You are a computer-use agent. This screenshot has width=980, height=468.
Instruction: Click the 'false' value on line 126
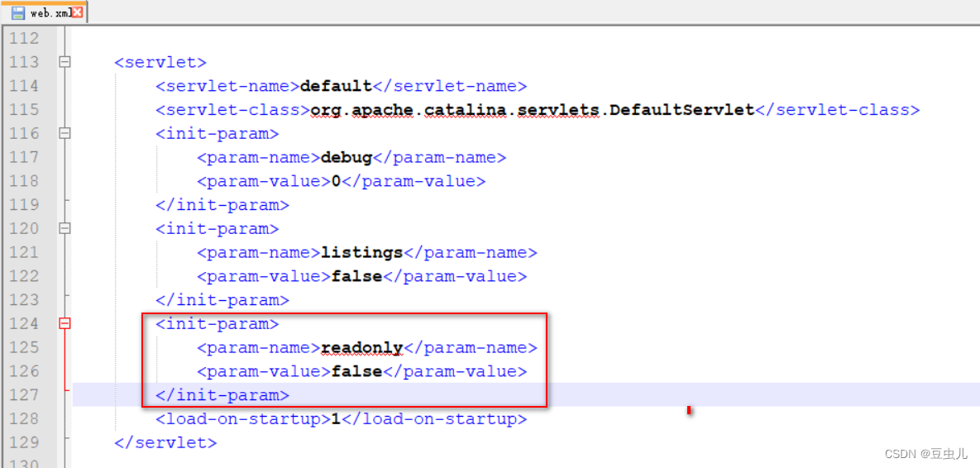[356, 371]
